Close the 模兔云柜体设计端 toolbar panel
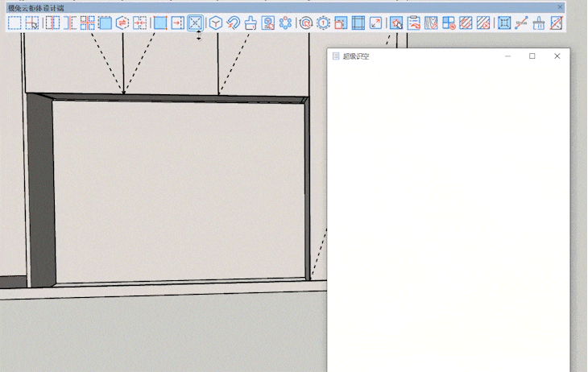 point(561,7)
